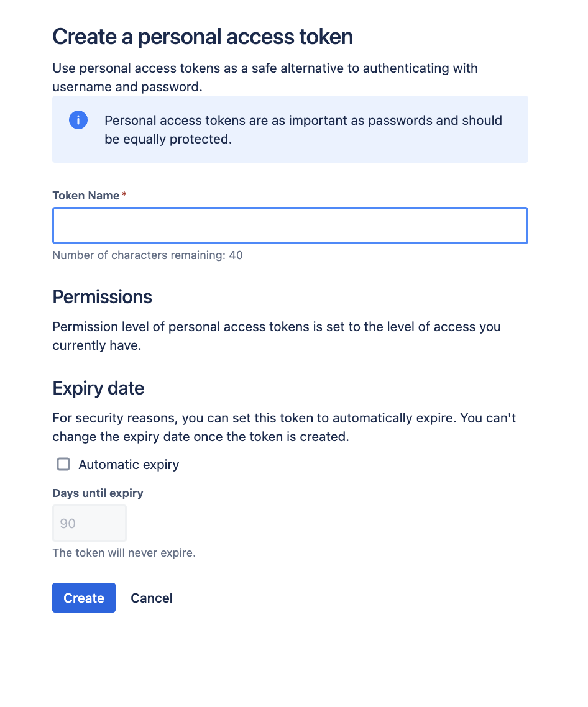Click the "Days until expiry" label
The height and width of the screenshot is (707, 588).
click(98, 493)
